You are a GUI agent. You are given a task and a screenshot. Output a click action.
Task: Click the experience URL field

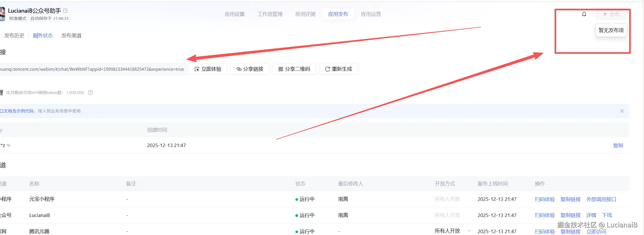pyautogui.click(x=93, y=69)
